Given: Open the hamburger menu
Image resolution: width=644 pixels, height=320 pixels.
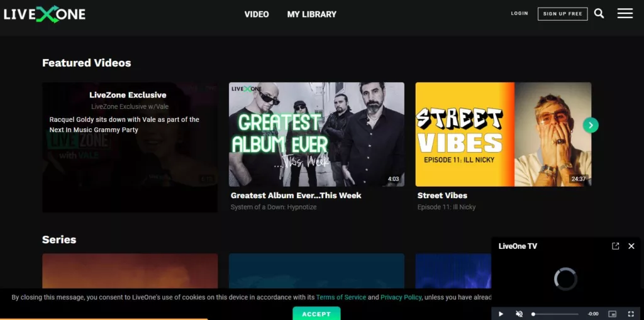Looking at the screenshot, I should click(x=625, y=14).
